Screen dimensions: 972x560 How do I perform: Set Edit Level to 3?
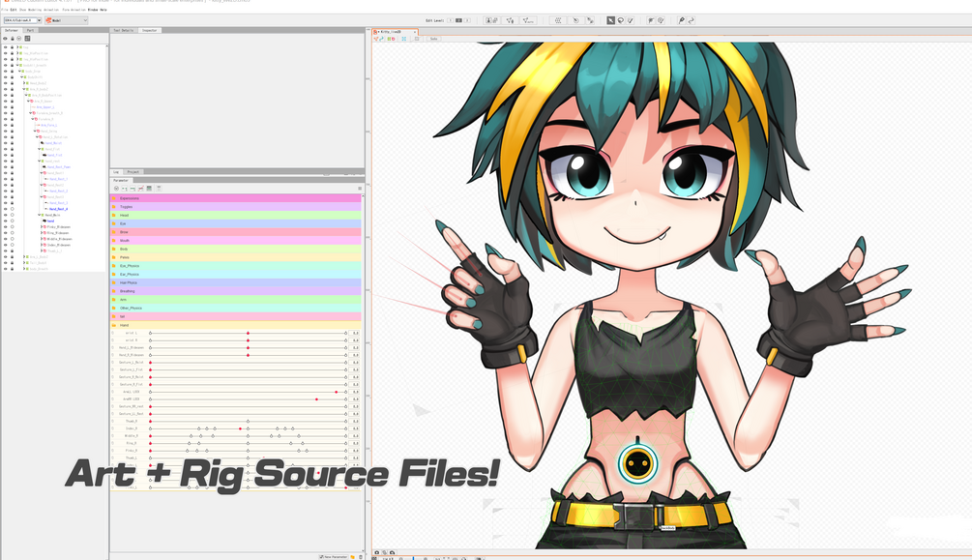[x=467, y=20]
